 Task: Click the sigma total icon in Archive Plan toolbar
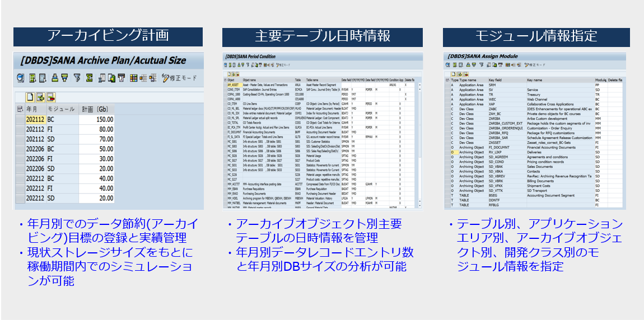point(89,78)
